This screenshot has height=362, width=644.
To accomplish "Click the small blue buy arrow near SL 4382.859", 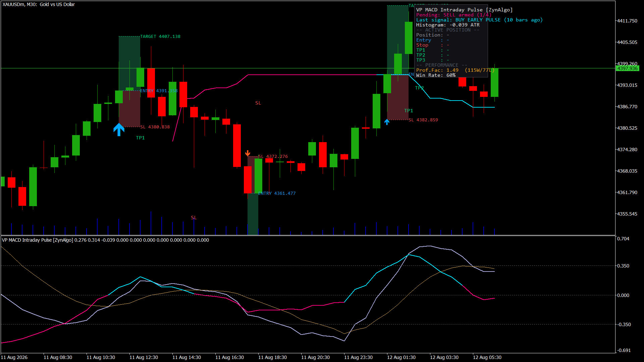I will click(x=387, y=122).
